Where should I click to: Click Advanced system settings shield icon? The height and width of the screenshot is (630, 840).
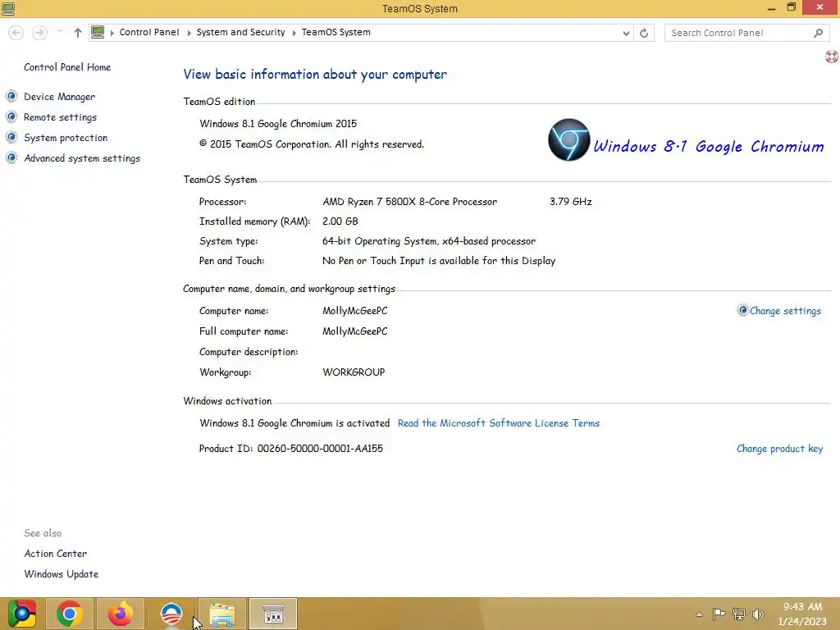click(x=11, y=157)
